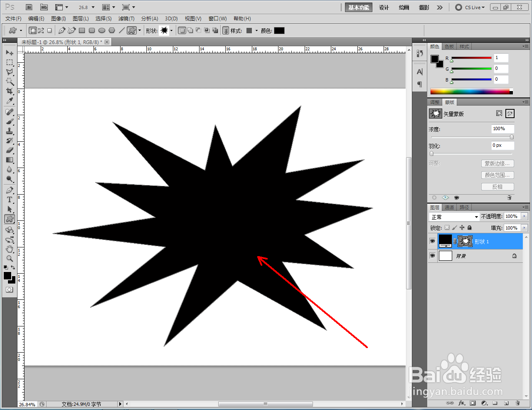Hide the 形状 1 layer
The height and width of the screenshot is (410, 532).
pos(432,241)
